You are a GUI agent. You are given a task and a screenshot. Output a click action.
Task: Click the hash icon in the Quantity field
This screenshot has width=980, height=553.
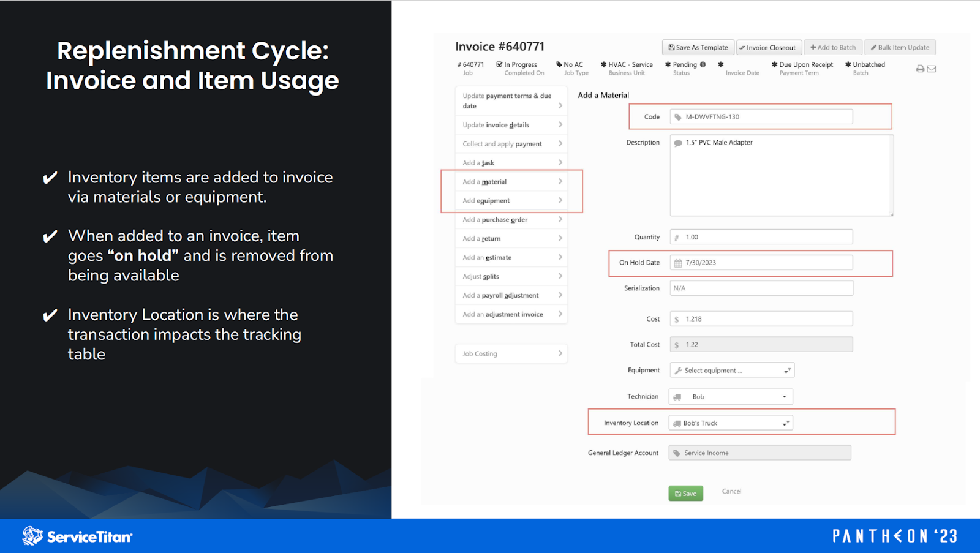tap(677, 236)
